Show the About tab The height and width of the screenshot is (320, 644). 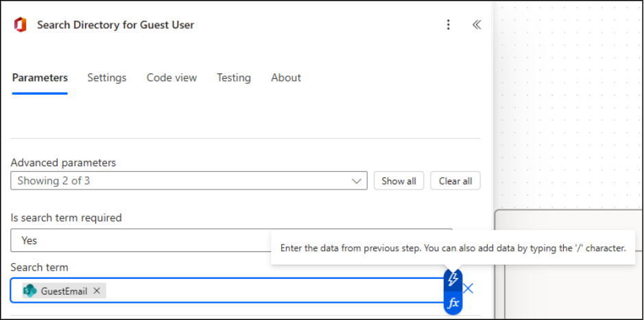286,78
